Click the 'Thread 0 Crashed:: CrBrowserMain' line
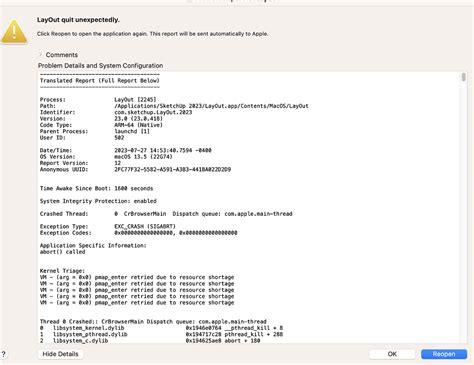Viewport: 474px width, 365px height. pyautogui.click(x=153, y=322)
